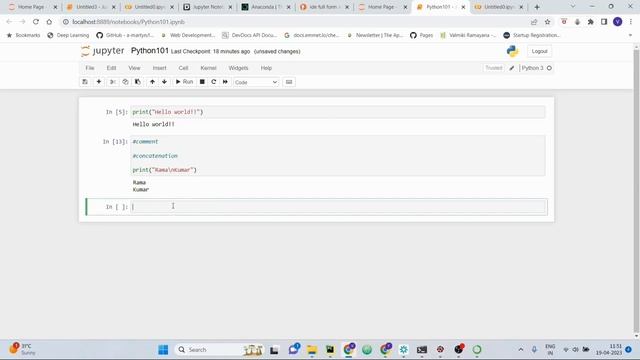Open the Startup Registration bookmark
The image size is (640, 360).
[532, 36]
